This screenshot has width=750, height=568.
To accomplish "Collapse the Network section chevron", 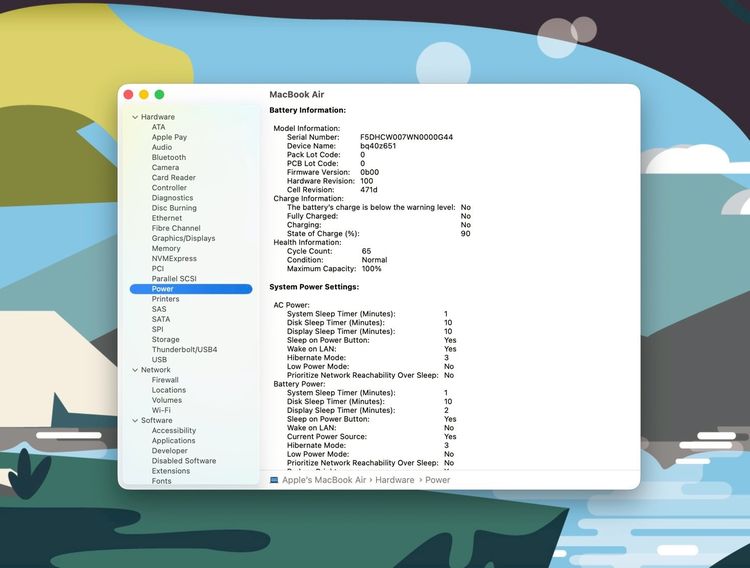I will [135, 370].
